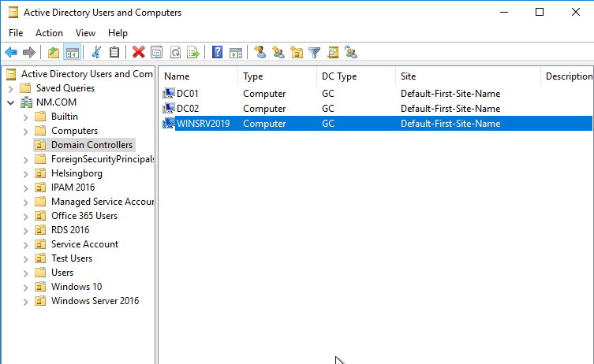Sort by the Site column header
594x364 pixels.
468,76
